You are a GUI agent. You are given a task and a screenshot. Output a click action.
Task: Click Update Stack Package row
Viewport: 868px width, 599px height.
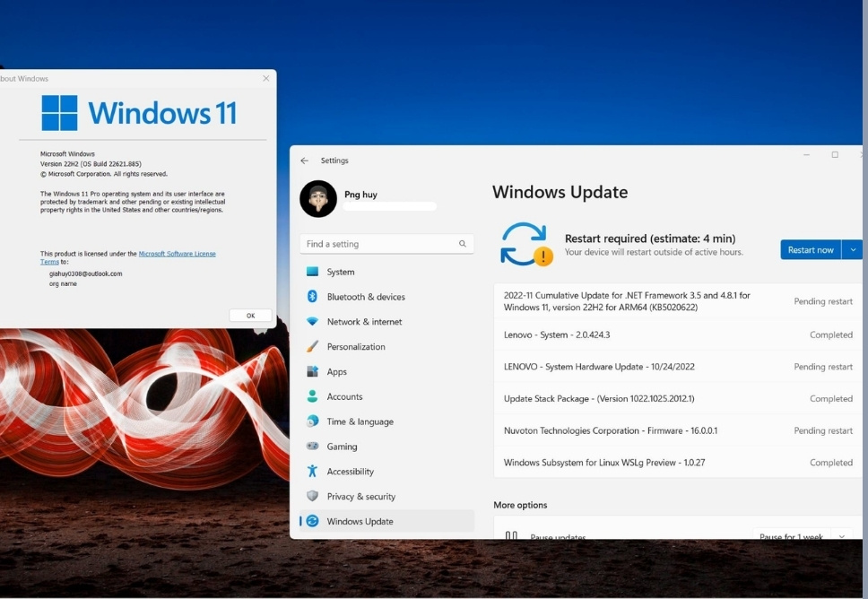(x=678, y=399)
